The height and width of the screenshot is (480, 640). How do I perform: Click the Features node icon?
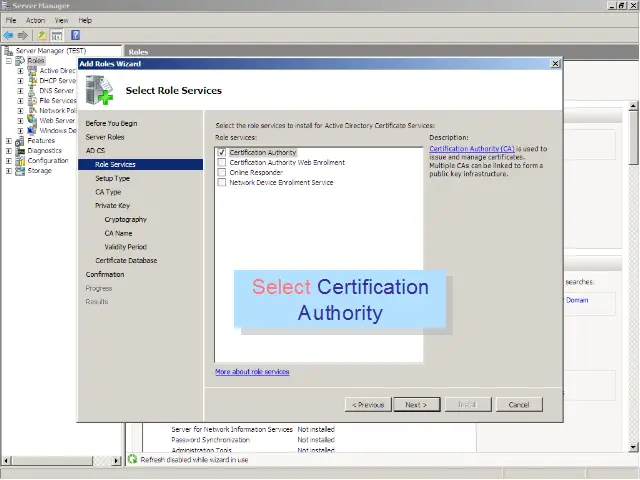(x=20, y=141)
